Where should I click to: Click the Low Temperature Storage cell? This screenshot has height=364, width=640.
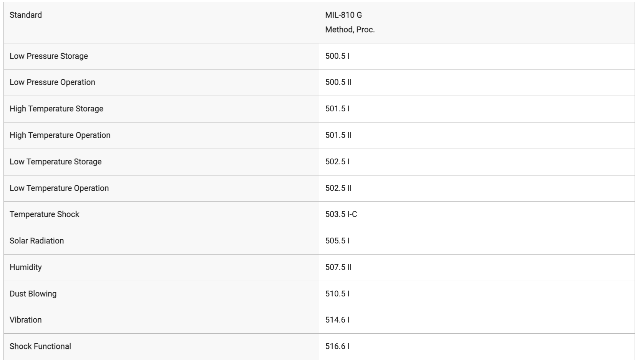pyautogui.click(x=161, y=162)
